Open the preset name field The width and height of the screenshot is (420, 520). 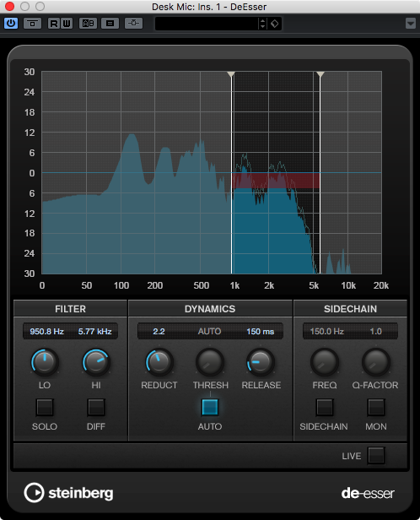pyautogui.click(x=207, y=24)
